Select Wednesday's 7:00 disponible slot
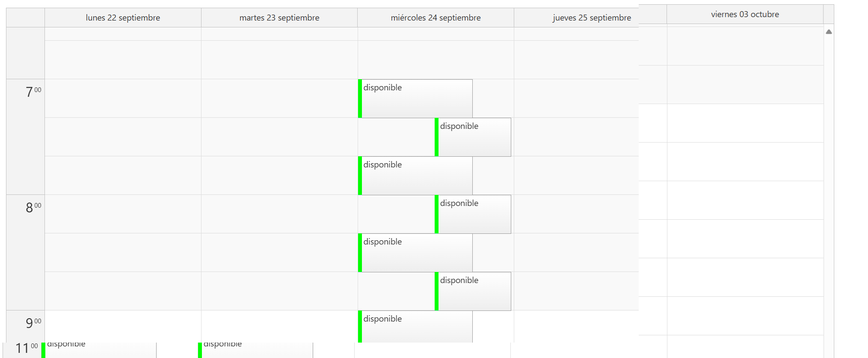Screen dimensions: 868x358 tap(416, 98)
